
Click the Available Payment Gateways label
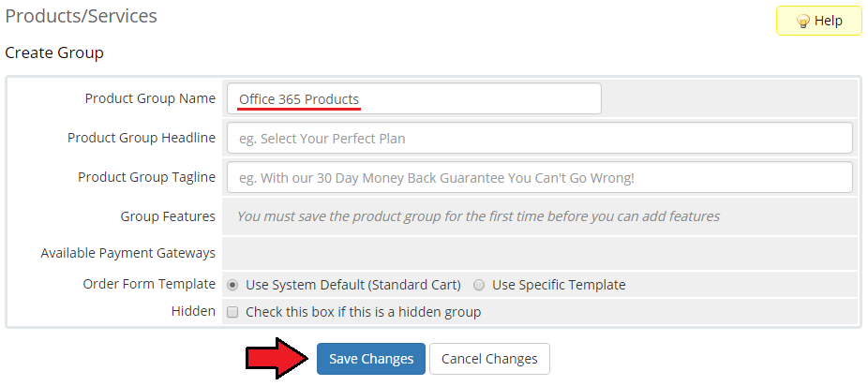pos(127,253)
